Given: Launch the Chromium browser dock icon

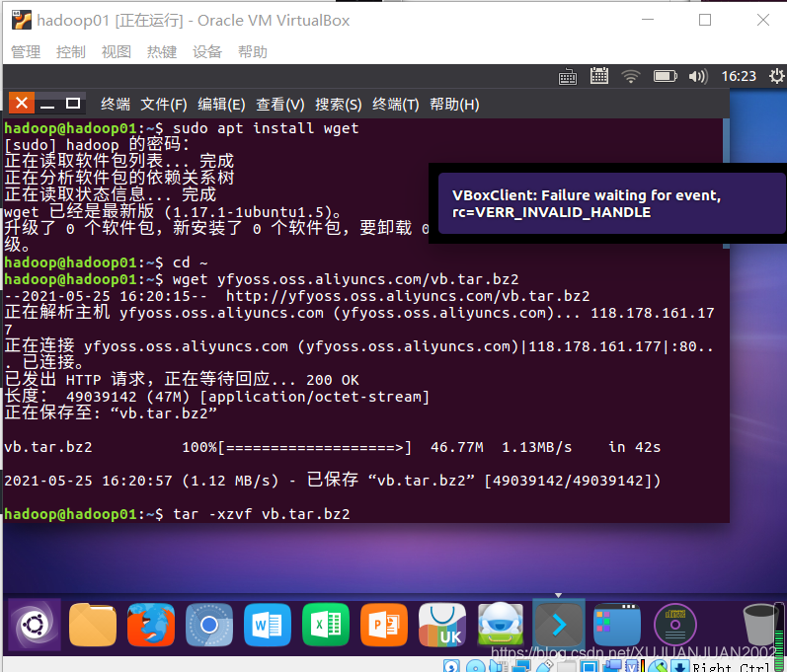Looking at the screenshot, I should [209, 625].
